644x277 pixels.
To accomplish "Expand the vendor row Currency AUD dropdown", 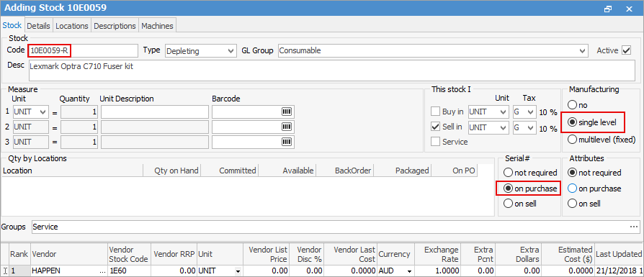I will tap(409, 271).
